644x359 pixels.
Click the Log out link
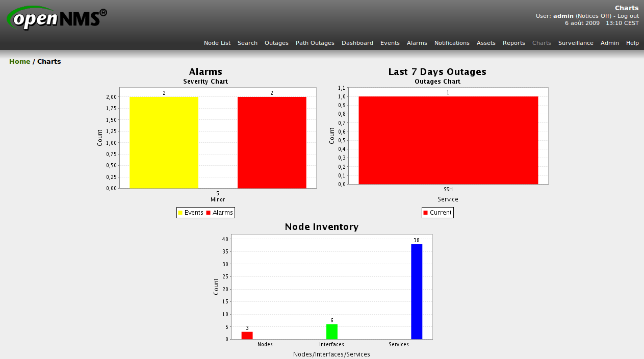point(628,16)
